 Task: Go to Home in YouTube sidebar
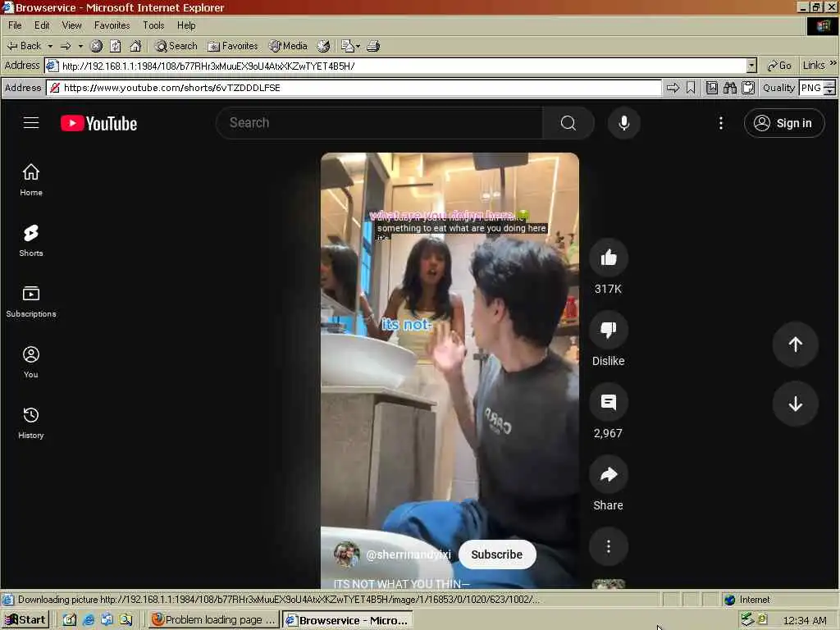(31, 180)
